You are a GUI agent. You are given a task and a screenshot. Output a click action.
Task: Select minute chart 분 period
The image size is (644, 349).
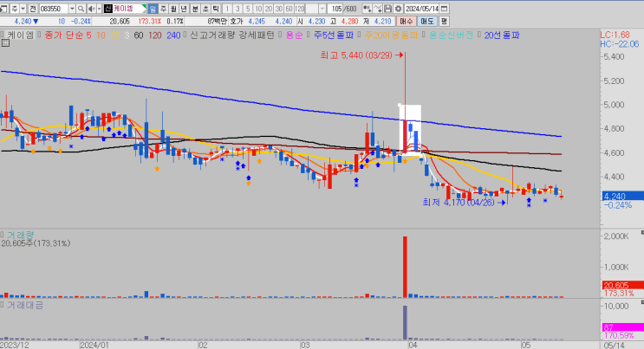pyautogui.click(x=196, y=9)
